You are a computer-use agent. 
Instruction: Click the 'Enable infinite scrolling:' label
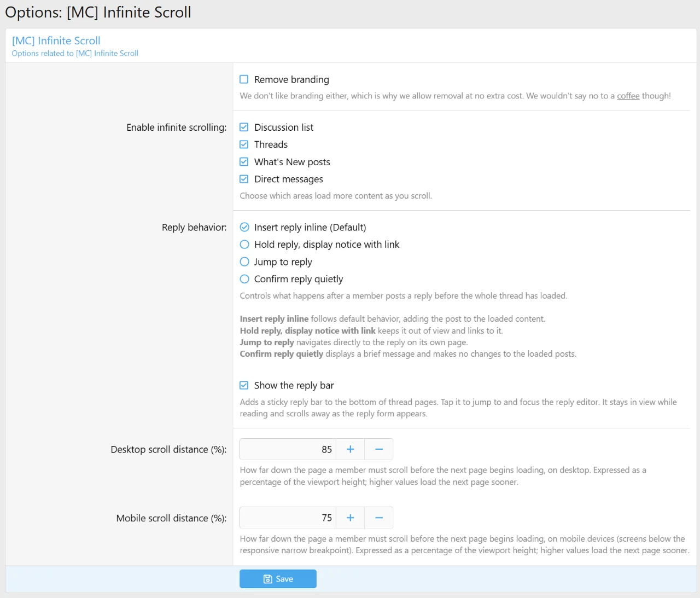pyautogui.click(x=177, y=127)
